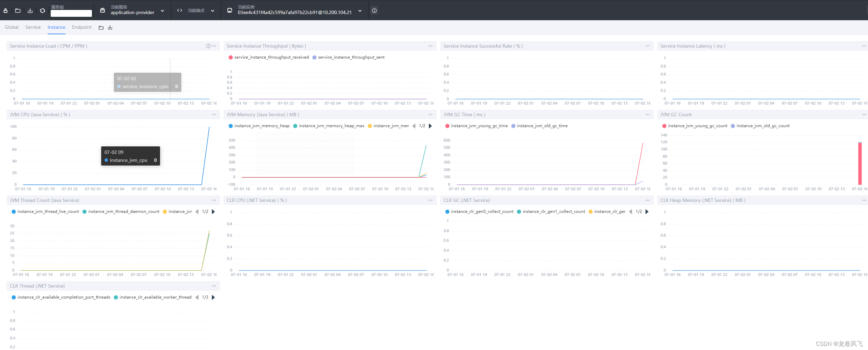Open more menu on Service Instance Load panel

pyautogui.click(x=214, y=46)
